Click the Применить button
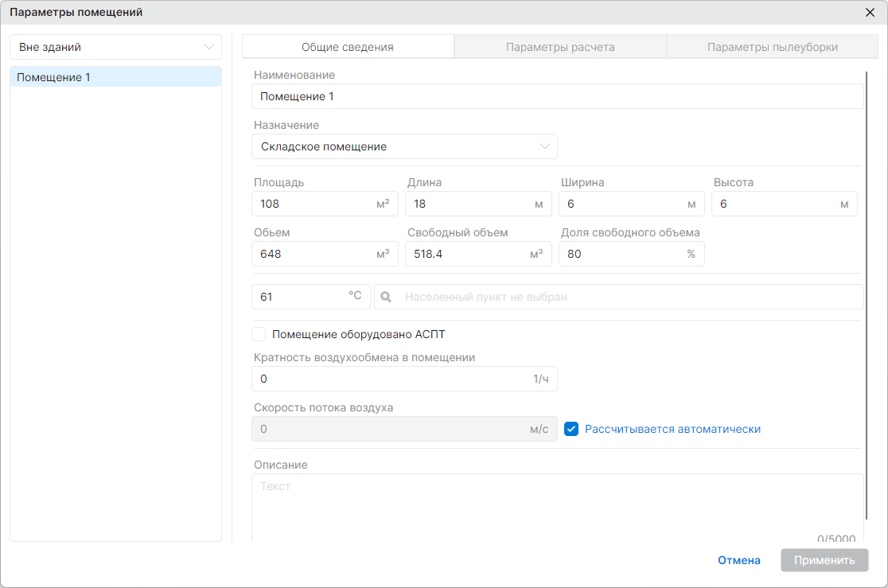The image size is (888, 588). pyautogui.click(x=824, y=560)
